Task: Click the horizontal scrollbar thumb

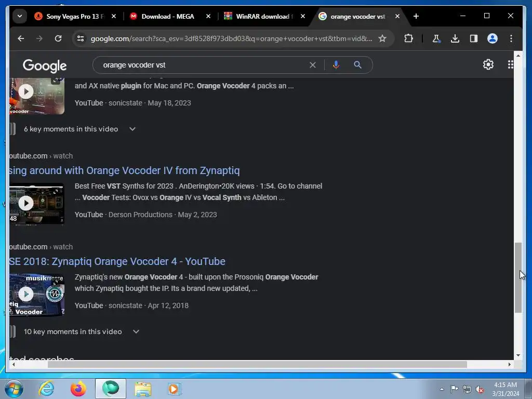Action: coord(257,364)
